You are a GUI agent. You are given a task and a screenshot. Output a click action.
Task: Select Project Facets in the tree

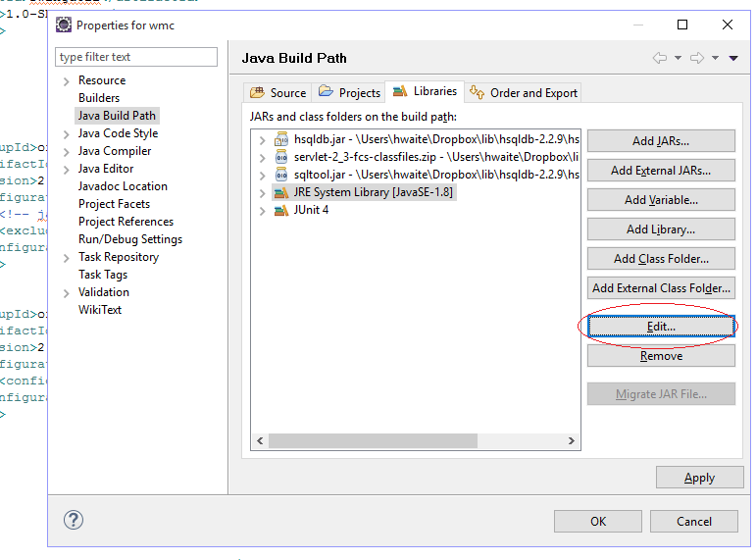(115, 204)
